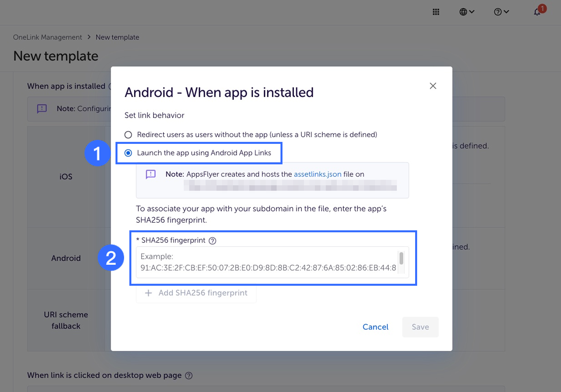Click the globe language icon
Screen dimensions: 561x392
(x=463, y=12)
